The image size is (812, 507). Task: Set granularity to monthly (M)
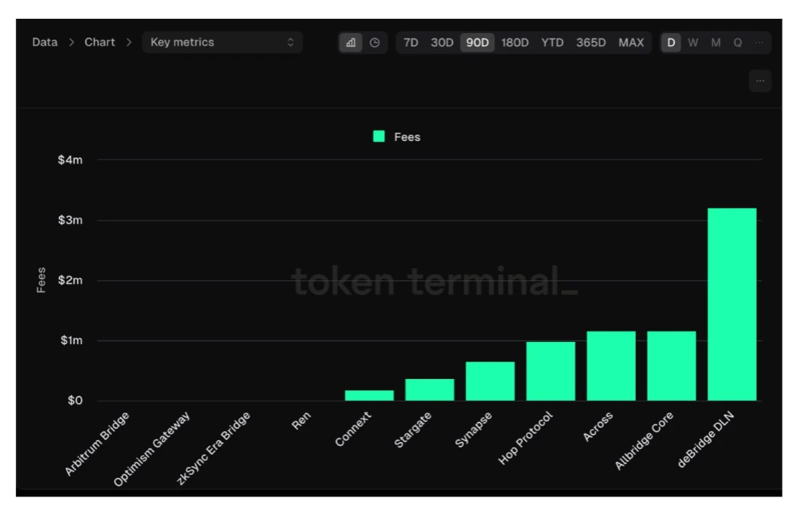tap(716, 43)
